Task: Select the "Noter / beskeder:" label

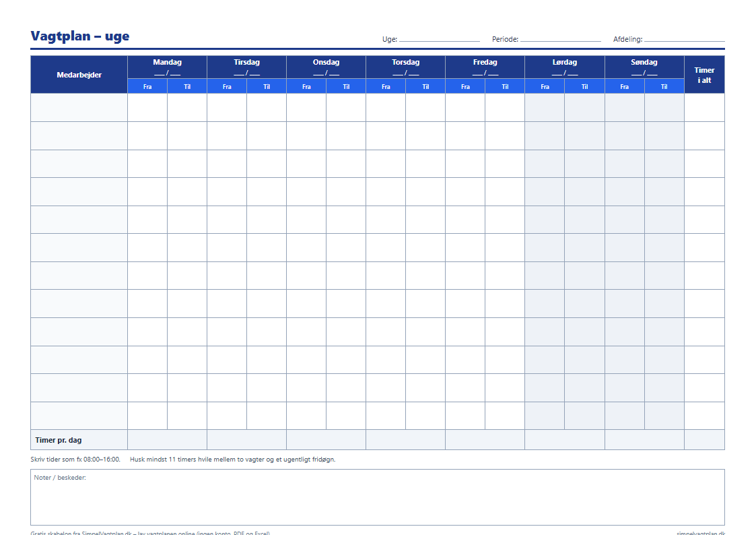Action: tap(60, 478)
